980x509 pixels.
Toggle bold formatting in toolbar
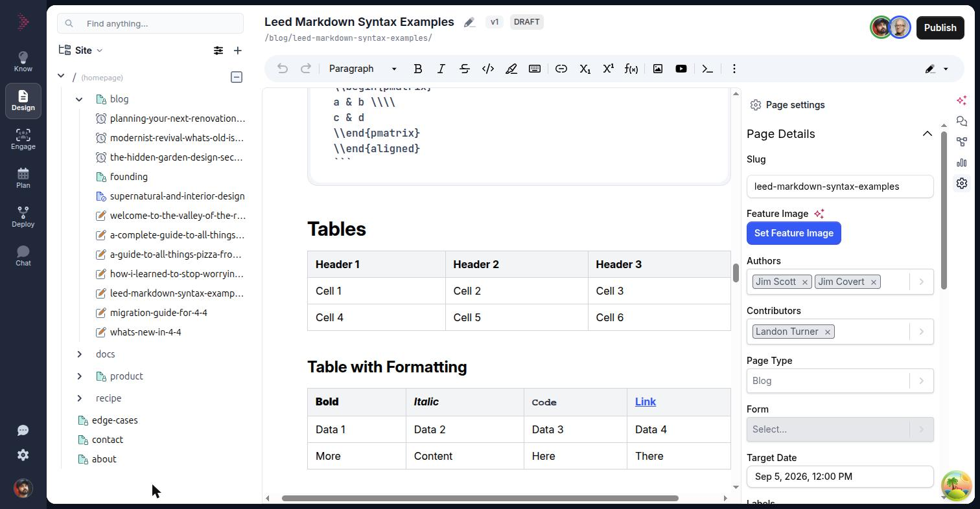[418, 69]
